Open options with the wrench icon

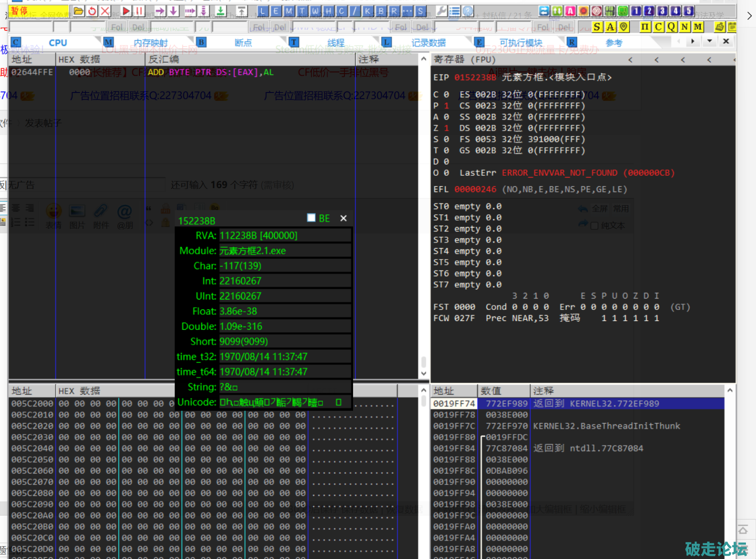441,11
